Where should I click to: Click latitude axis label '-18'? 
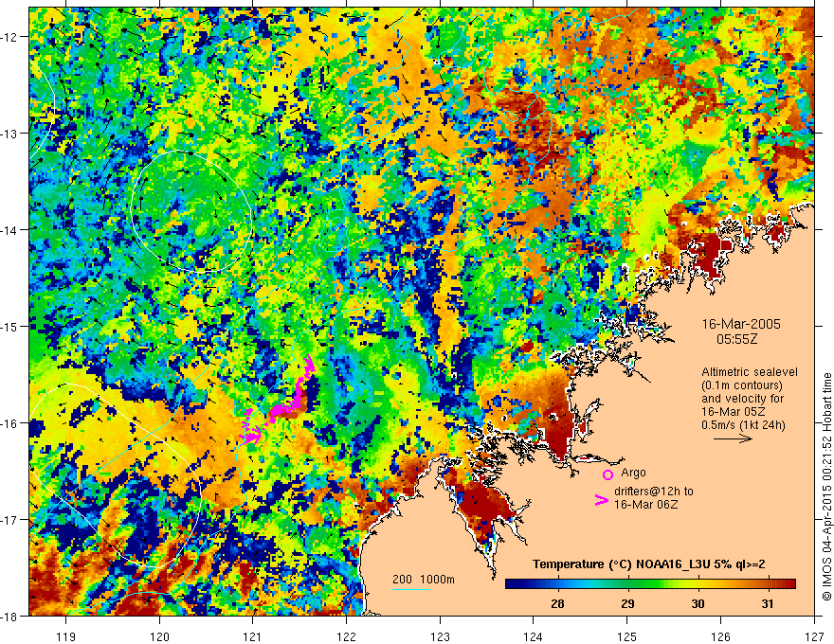click(x=9, y=616)
